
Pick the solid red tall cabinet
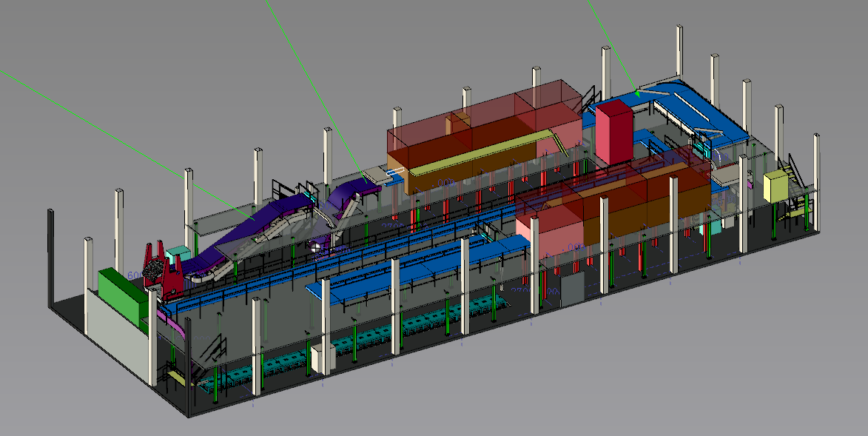coord(613,132)
